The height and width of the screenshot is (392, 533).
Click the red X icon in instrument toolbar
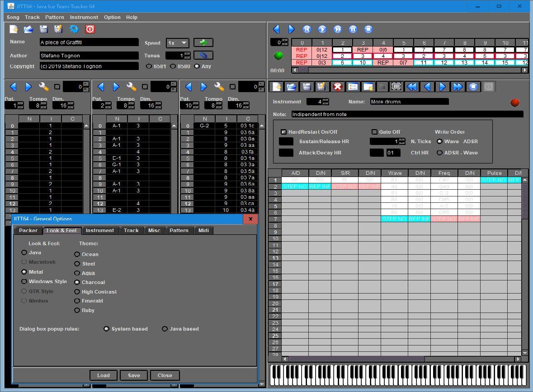coord(337,87)
